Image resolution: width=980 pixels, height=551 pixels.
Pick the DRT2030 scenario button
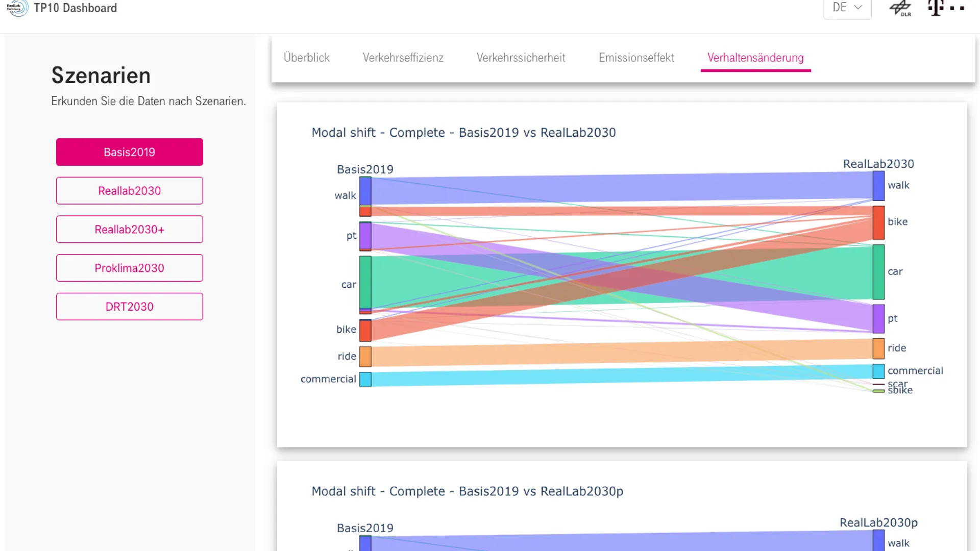130,307
